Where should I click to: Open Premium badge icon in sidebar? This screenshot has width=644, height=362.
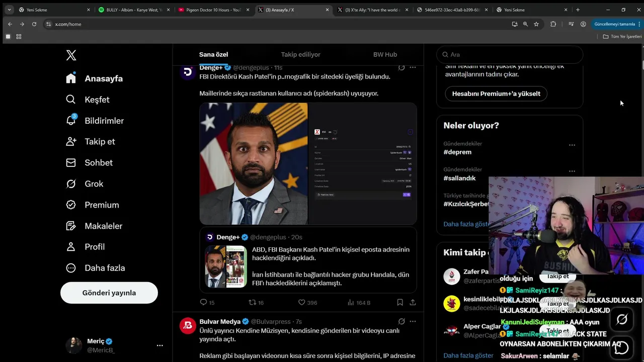tap(71, 205)
